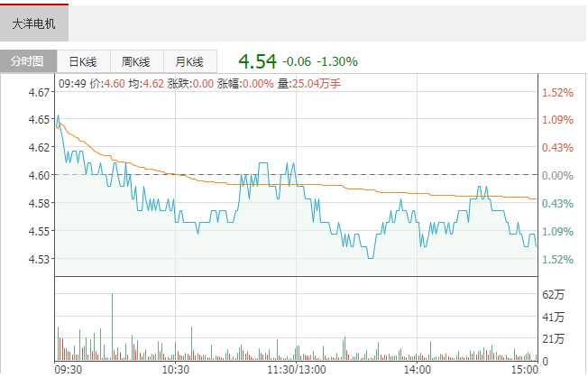This screenshot has width=588, height=378.
Task: Click the 量:25.04万手 volume readout
Action: [x=309, y=83]
